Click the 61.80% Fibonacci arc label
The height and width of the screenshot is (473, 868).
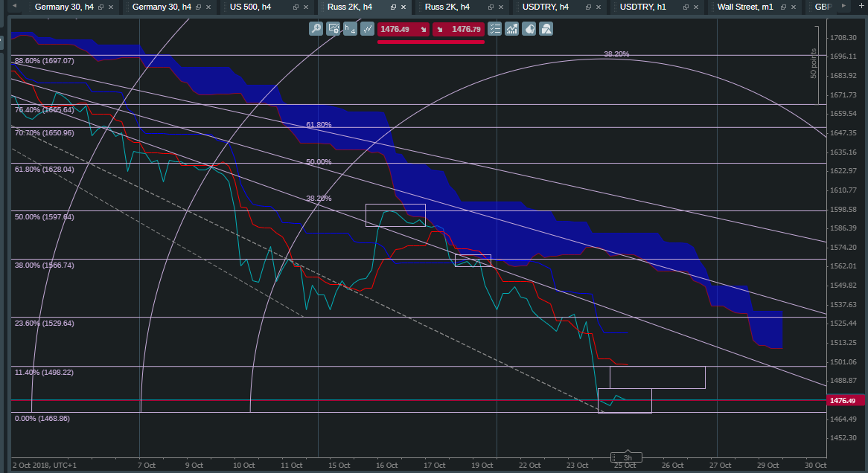coord(319,125)
